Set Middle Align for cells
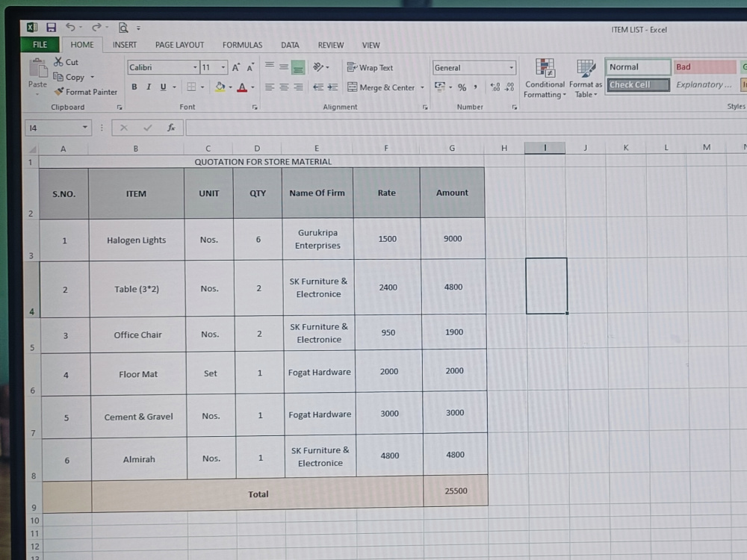Viewport: 747px width, 560px height. (284, 66)
